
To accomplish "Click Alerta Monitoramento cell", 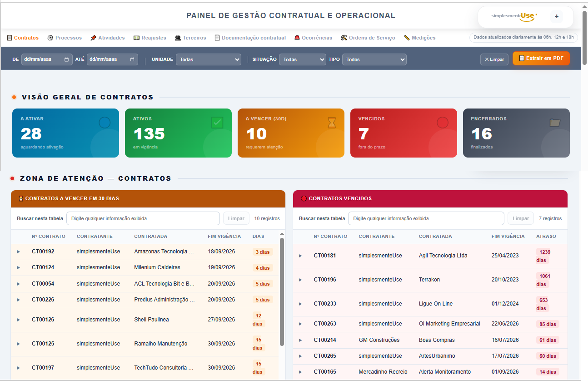I will coord(445,372).
